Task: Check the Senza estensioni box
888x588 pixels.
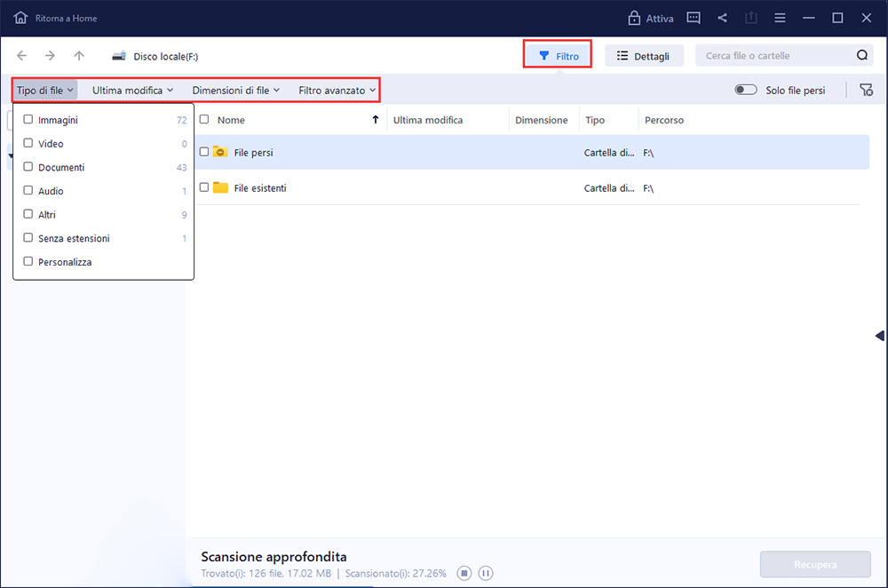Action: [x=28, y=237]
